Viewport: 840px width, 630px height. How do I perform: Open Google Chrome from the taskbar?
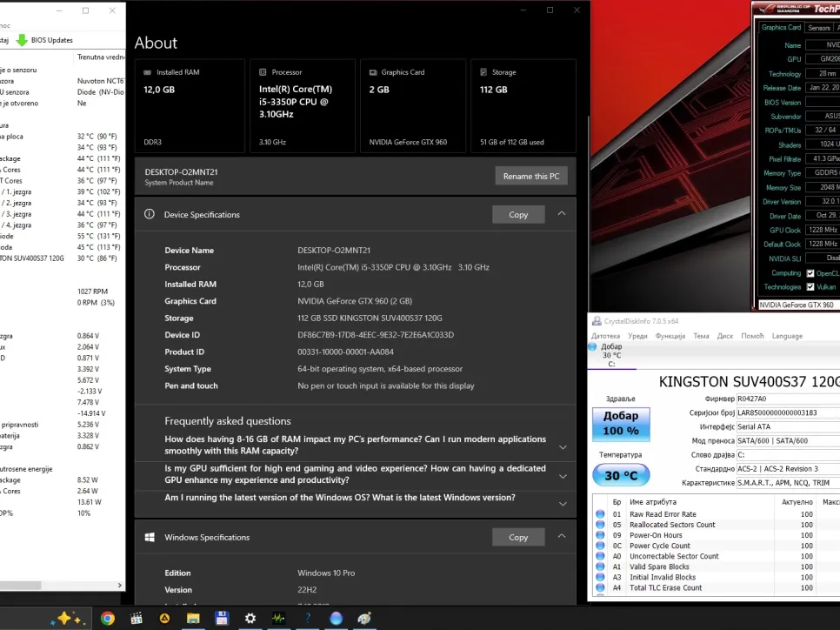107,619
